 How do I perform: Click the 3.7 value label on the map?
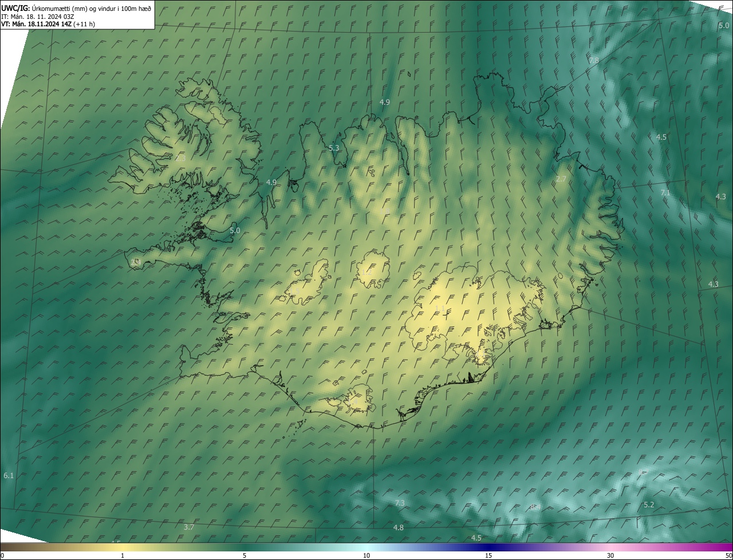point(190,527)
